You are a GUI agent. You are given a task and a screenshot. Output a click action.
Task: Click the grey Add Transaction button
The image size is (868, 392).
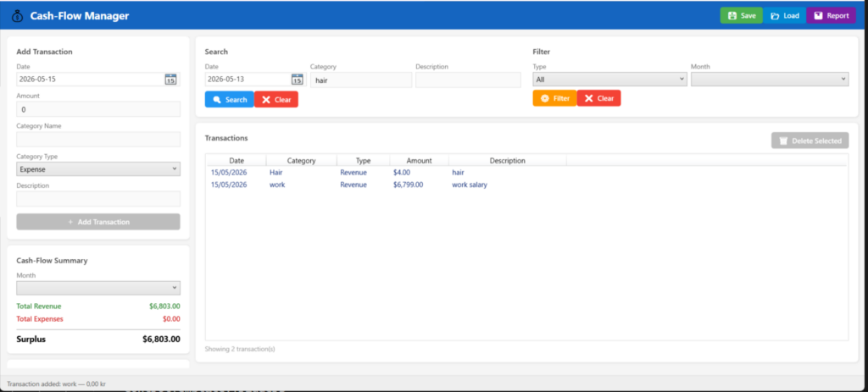(x=98, y=222)
